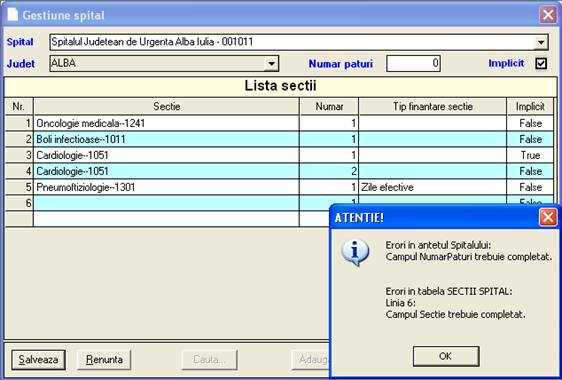562x380 pixels.
Task: Select the Oncologie medicala--1241 row
Action: [x=279, y=123]
